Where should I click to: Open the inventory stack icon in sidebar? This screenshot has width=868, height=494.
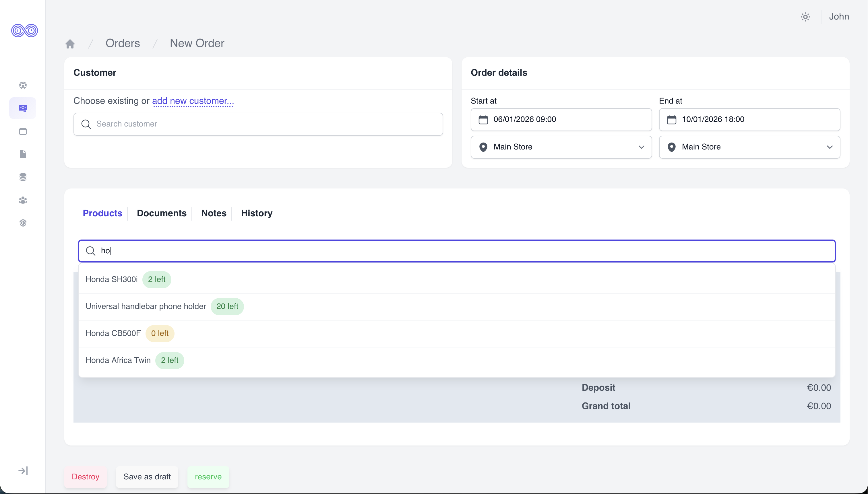click(23, 177)
